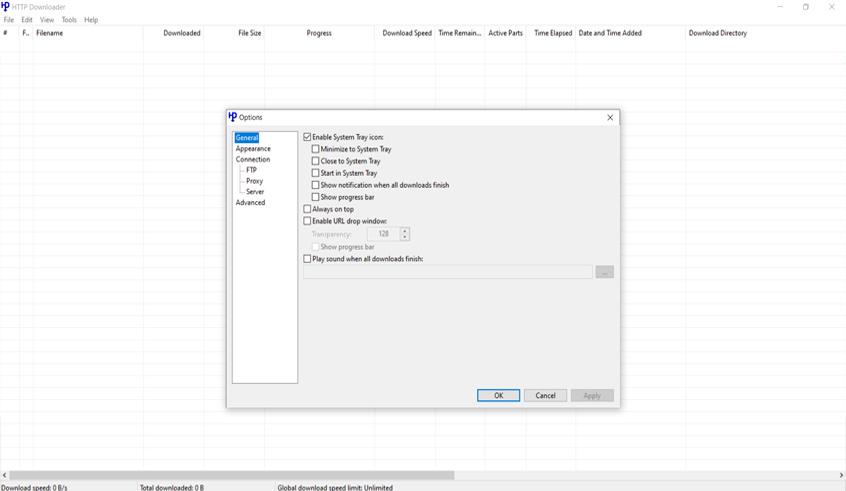Image resolution: width=846 pixels, height=491 pixels.
Task: Decrease Transparency with the down spinner arrow
Action: pos(405,237)
